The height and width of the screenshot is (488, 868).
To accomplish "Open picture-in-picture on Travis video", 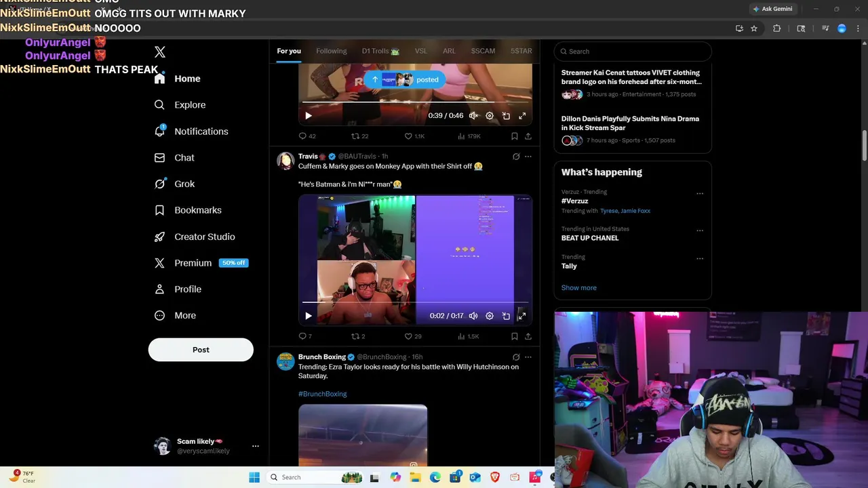I will pyautogui.click(x=506, y=316).
